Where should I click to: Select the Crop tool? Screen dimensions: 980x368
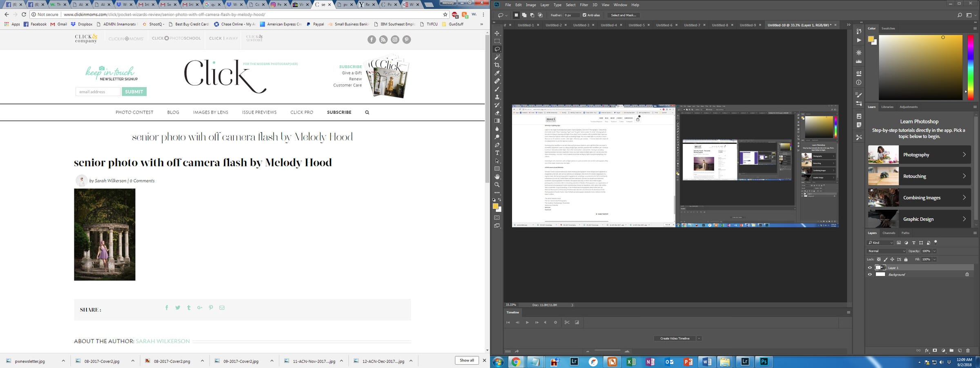click(497, 65)
